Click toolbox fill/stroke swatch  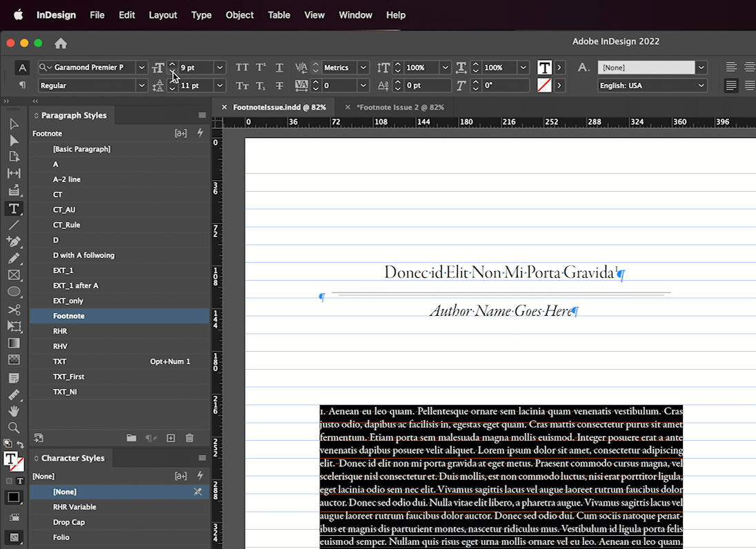tap(14, 461)
